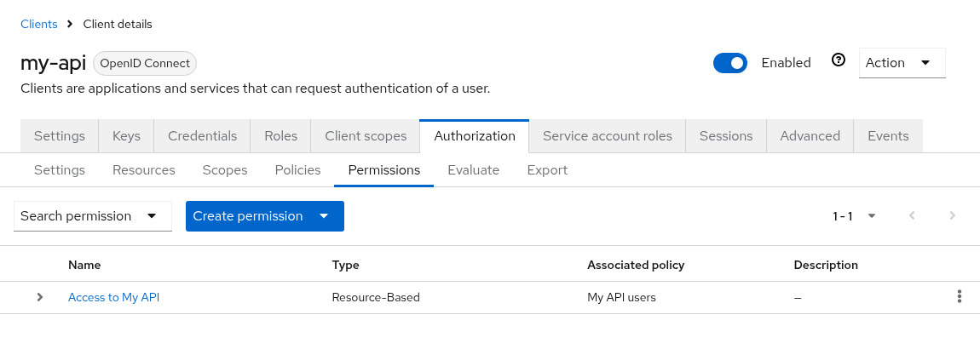Switch to the Client scopes tab
This screenshot has height=349, width=980.
click(366, 136)
